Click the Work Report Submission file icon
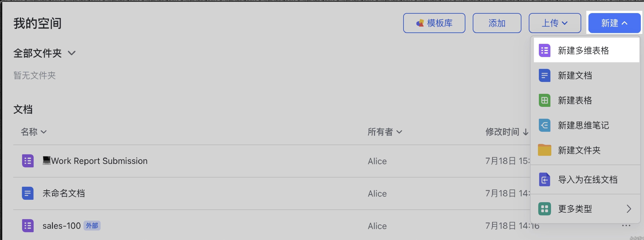The width and height of the screenshot is (644, 240). click(28, 161)
